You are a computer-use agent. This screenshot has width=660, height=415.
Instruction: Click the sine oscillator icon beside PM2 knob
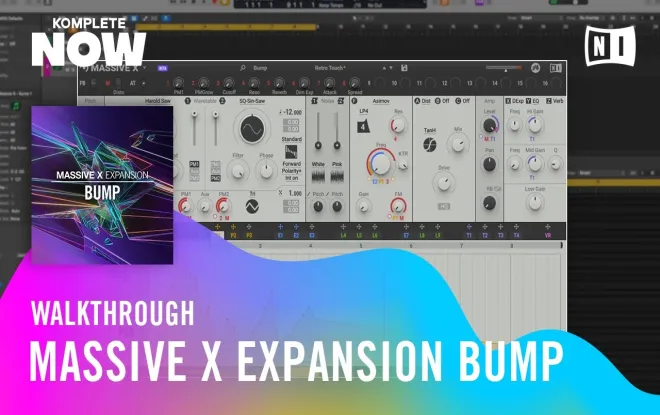(252, 206)
